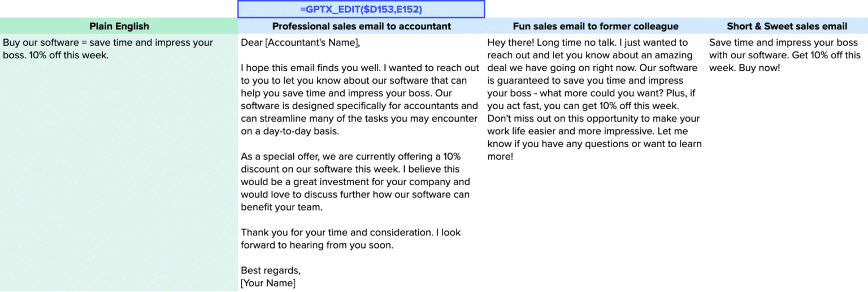Click the "Plain English" column header
Image resolution: width=868 pixels, height=292 pixels.
click(119, 26)
